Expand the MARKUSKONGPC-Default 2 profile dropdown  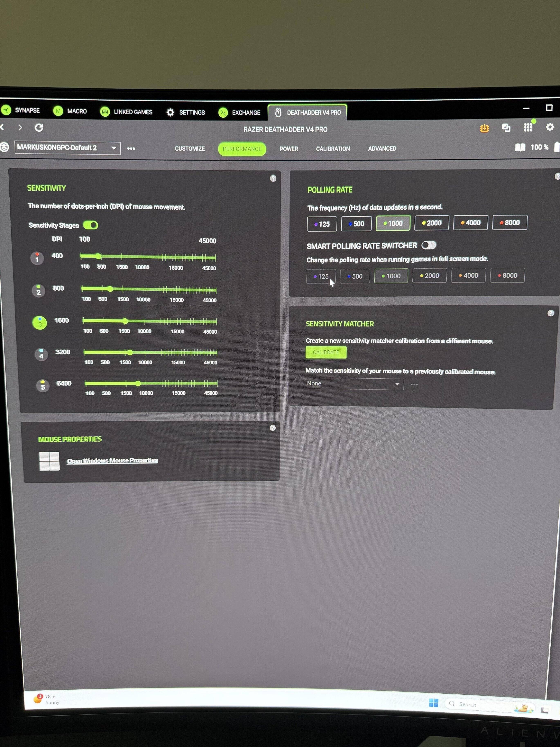[x=114, y=148]
